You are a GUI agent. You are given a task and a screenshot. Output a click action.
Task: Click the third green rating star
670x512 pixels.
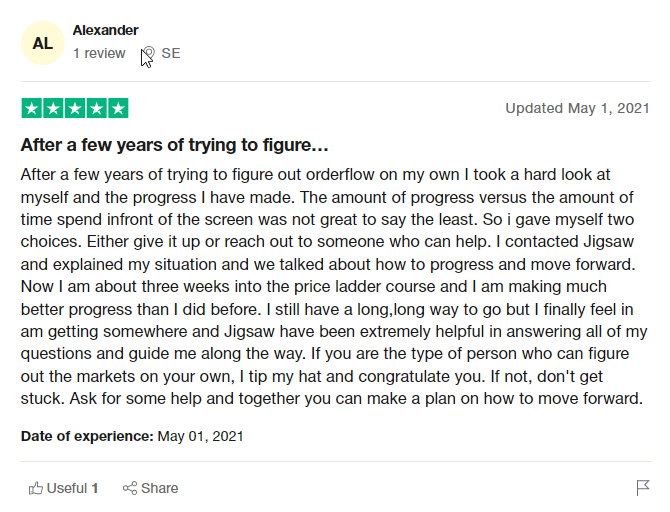[x=75, y=108]
